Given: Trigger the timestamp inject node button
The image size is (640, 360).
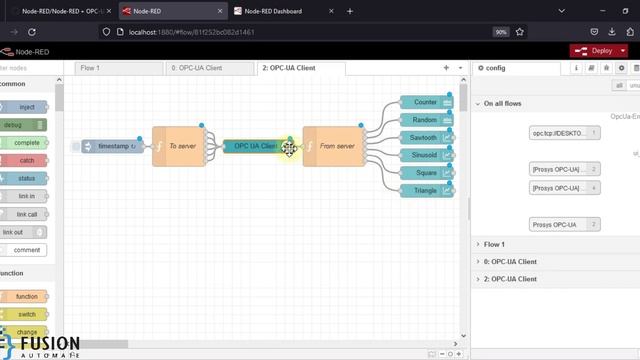Looking at the screenshot, I should point(76,146).
